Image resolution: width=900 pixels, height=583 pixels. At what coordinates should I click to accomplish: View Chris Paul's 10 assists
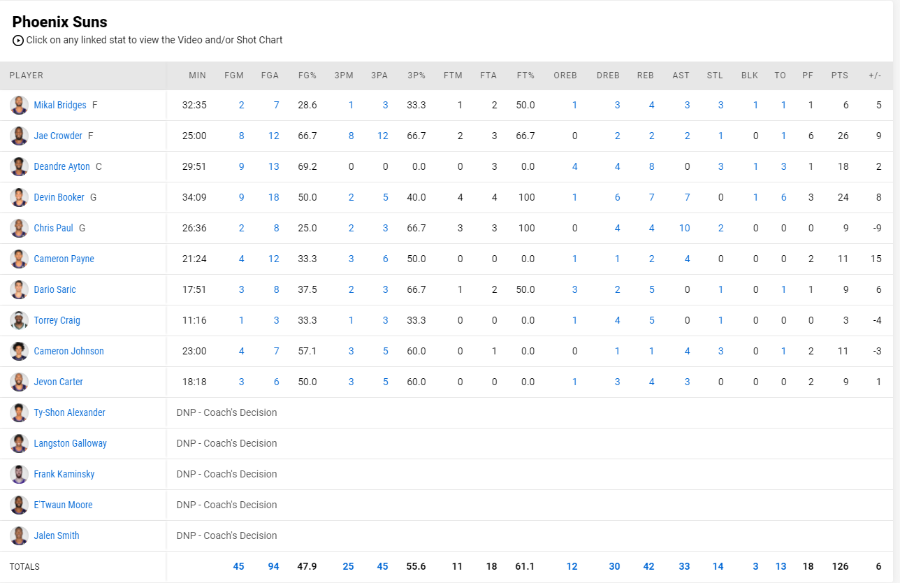(x=684, y=228)
